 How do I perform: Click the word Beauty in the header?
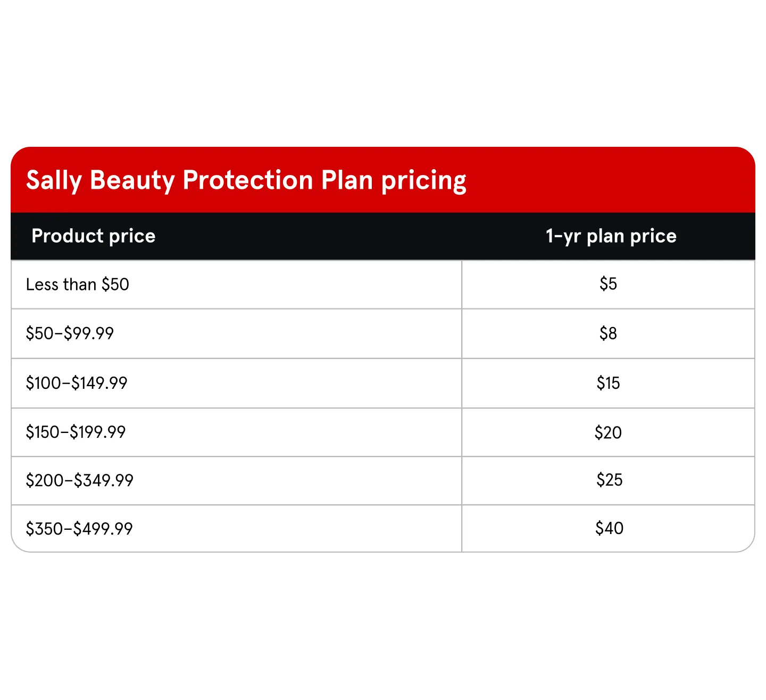click(x=132, y=181)
